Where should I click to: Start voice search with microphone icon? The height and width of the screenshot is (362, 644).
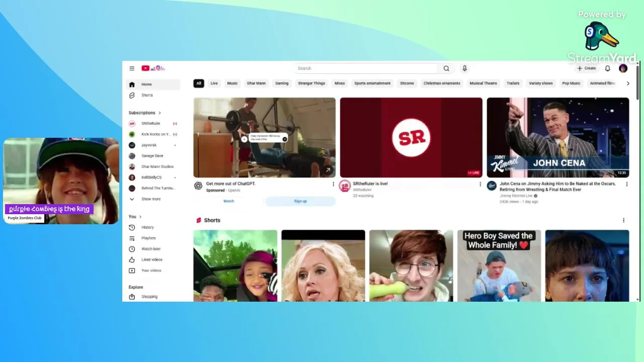[464, 68]
